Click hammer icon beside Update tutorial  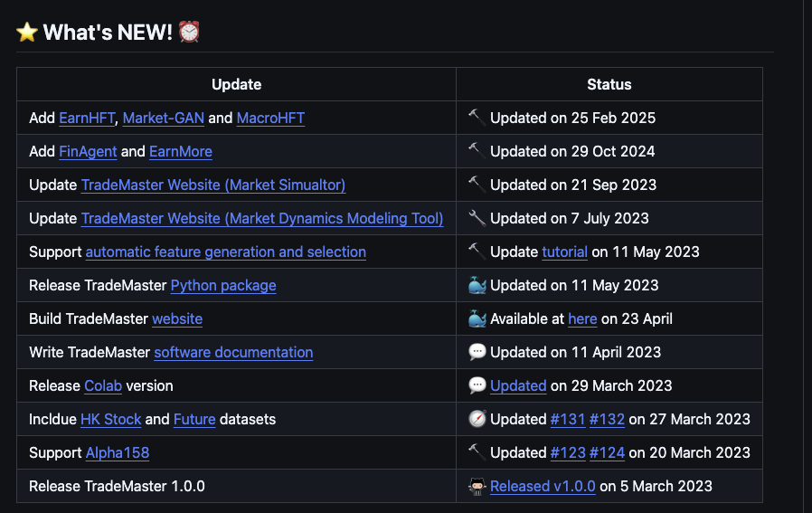tap(477, 252)
